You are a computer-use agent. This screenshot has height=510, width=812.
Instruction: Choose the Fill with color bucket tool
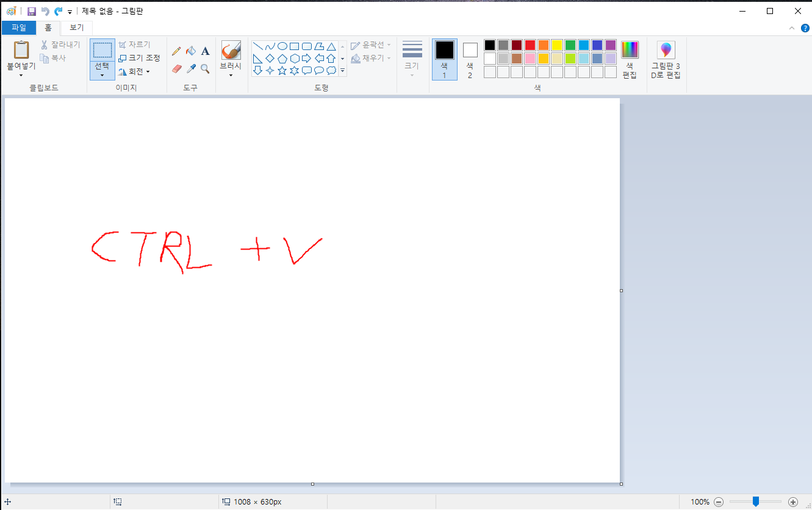point(191,51)
